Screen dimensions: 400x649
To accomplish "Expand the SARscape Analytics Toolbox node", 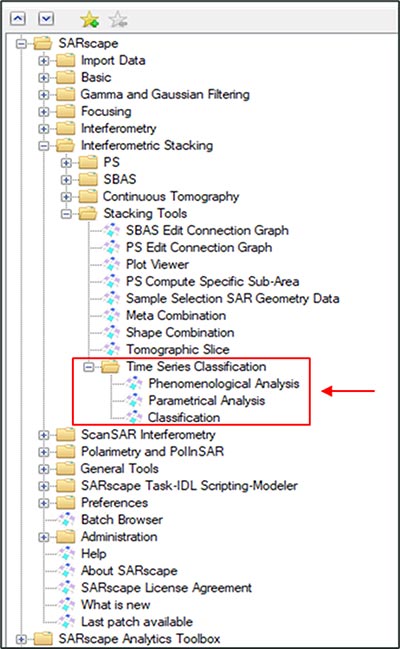I will tap(21, 639).
